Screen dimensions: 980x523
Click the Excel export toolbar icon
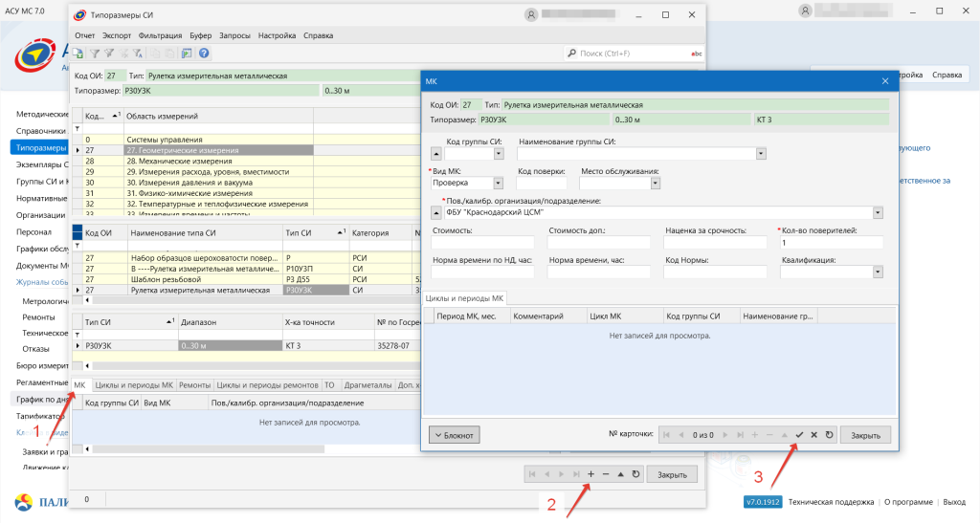pos(78,54)
